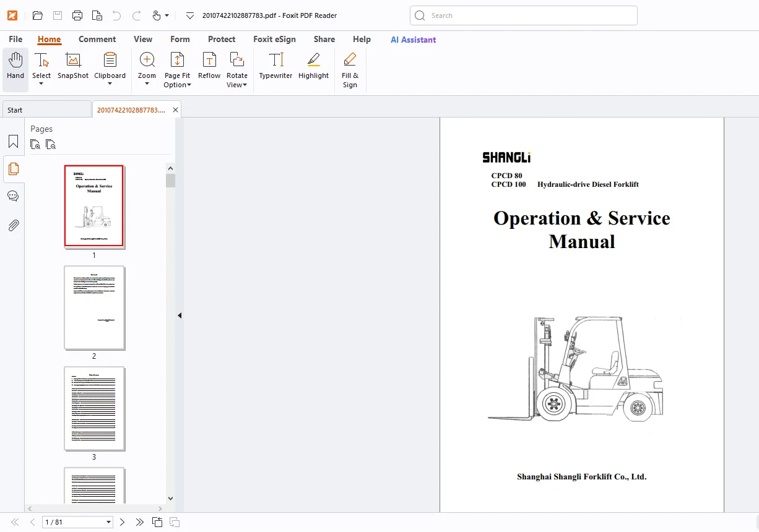
Task: Go to the first page
Action: click(x=15, y=522)
